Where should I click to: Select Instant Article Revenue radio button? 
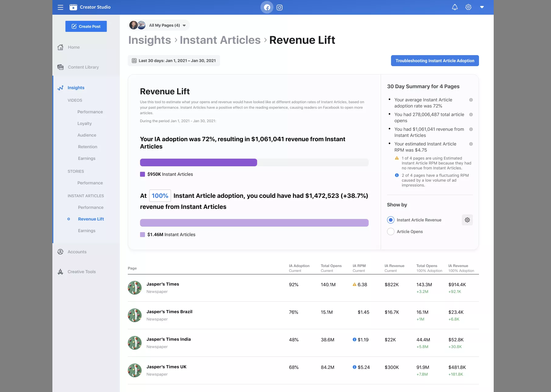[x=391, y=220]
